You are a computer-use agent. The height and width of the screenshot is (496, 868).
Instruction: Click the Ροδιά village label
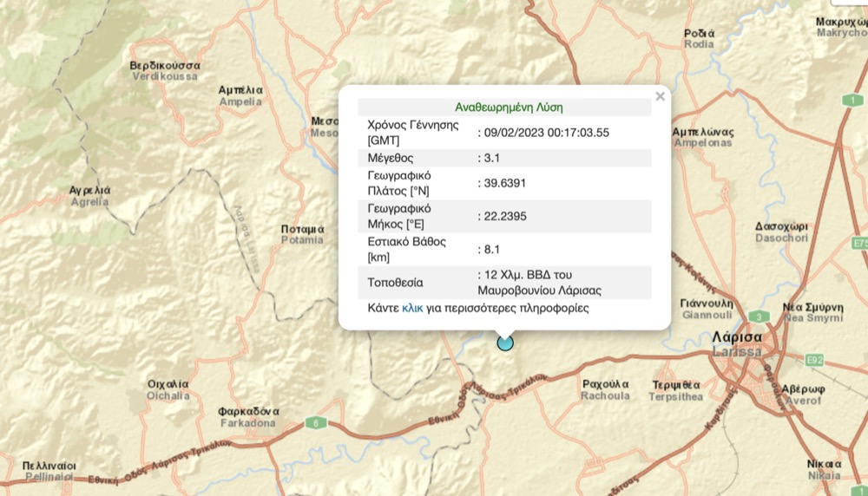(x=700, y=34)
